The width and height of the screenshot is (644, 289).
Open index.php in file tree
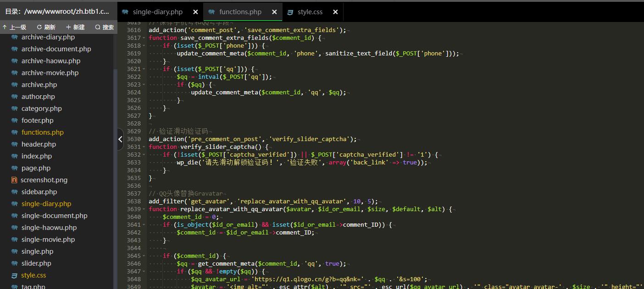pyautogui.click(x=37, y=156)
